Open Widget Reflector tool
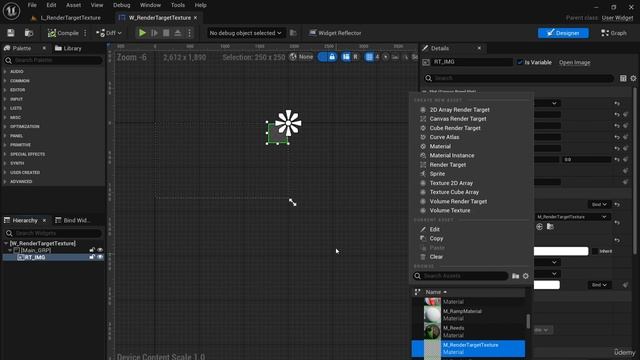 [x=335, y=33]
